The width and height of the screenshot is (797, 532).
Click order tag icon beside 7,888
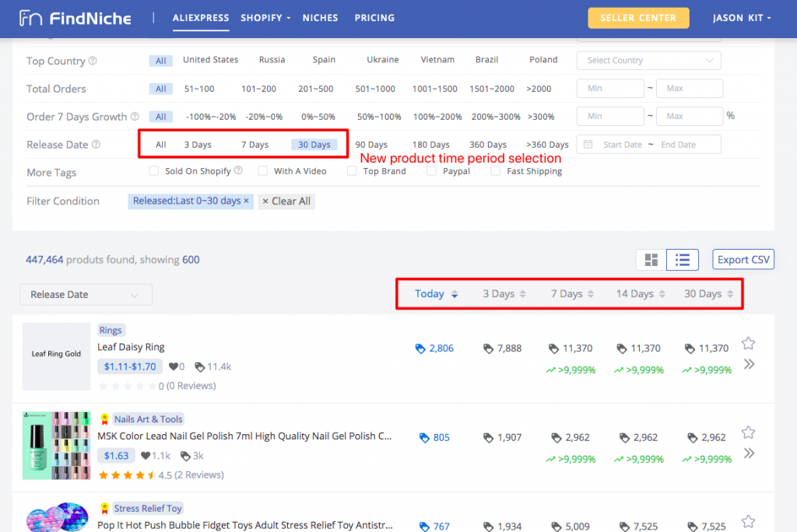(x=488, y=348)
